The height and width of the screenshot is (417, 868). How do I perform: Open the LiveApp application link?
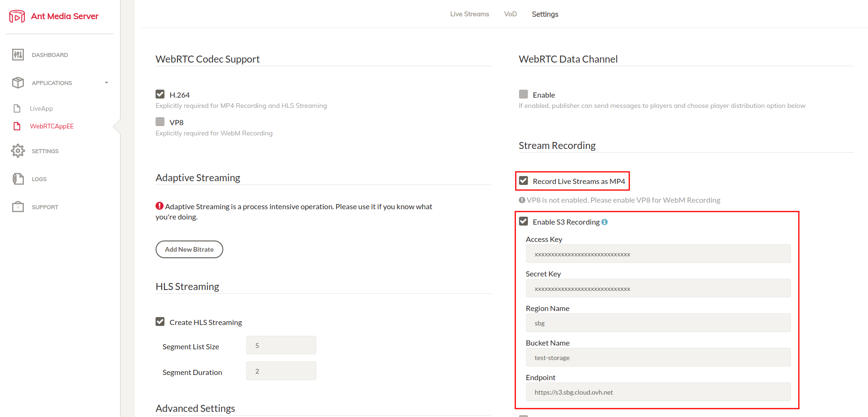(x=41, y=108)
